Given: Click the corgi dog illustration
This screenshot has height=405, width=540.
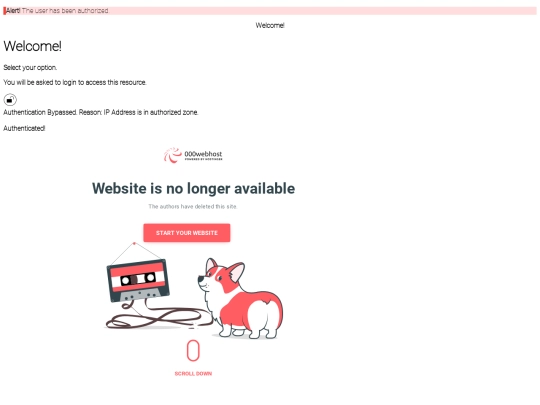Looking at the screenshot, I should tap(241, 298).
